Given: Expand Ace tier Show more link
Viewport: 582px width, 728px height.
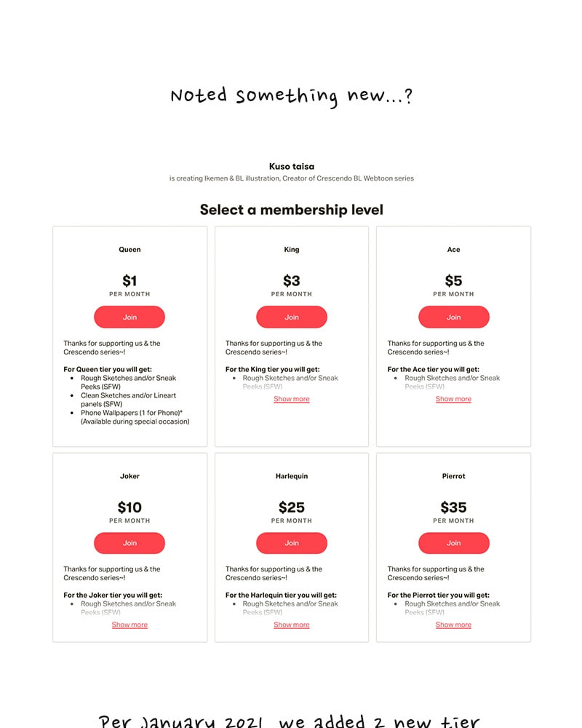Looking at the screenshot, I should pyautogui.click(x=453, y=399).
